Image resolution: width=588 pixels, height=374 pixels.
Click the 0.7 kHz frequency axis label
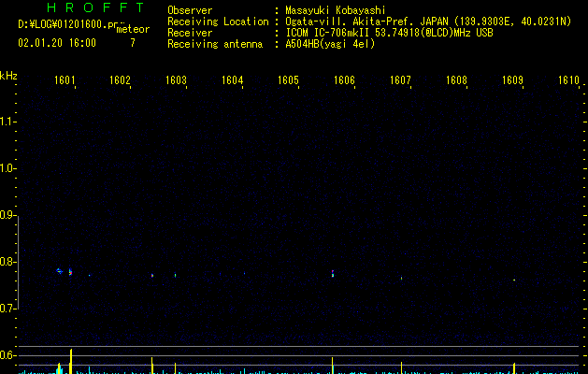tap(7, 309)
